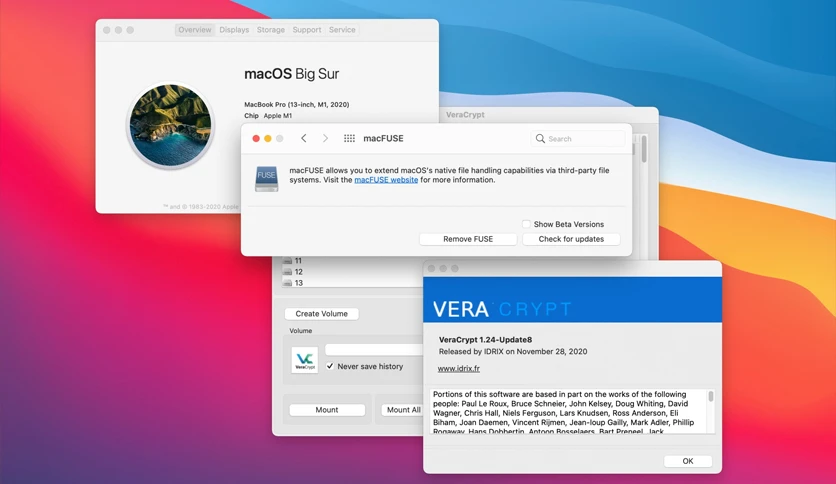Click the credits text scrollbar in the About dialog

click(711, 397)
